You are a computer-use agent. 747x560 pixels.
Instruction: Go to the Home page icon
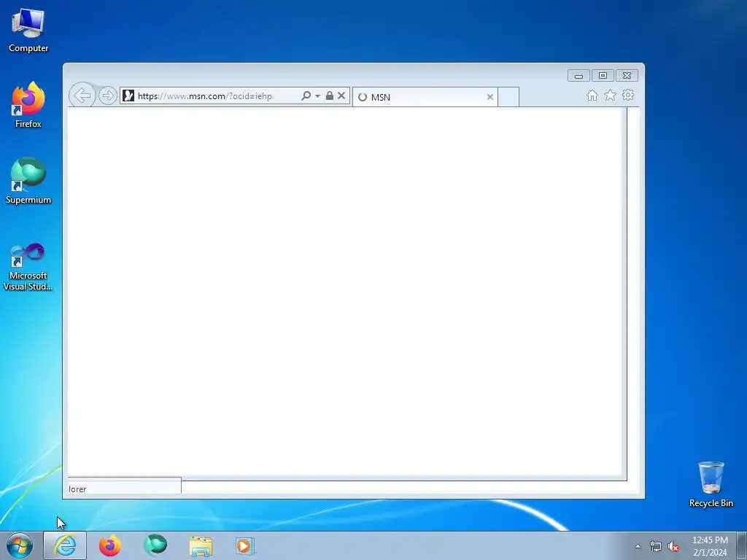(592, 96)
